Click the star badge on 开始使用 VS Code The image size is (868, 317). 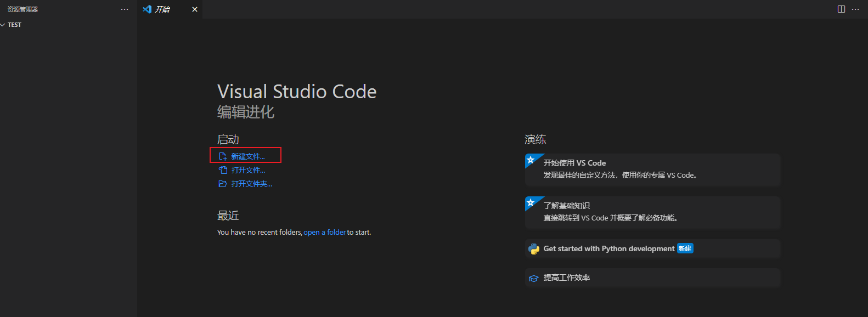click(531, 160)
